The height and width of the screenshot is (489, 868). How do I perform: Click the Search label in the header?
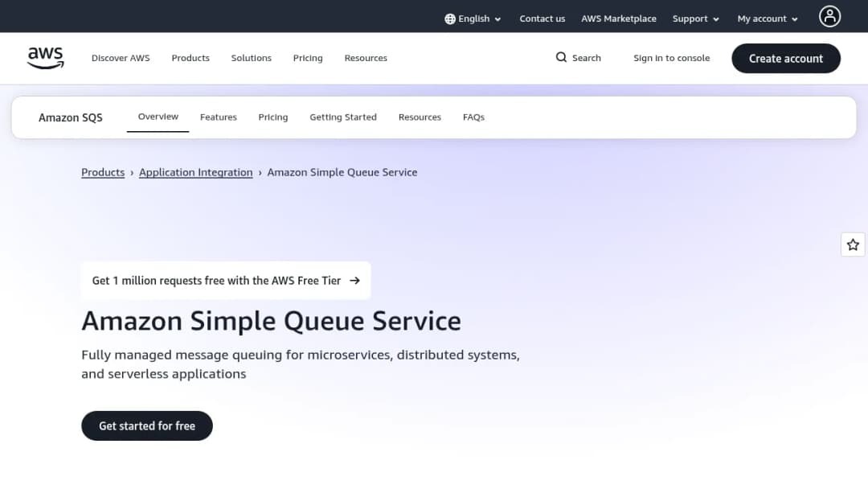point(586,58)
